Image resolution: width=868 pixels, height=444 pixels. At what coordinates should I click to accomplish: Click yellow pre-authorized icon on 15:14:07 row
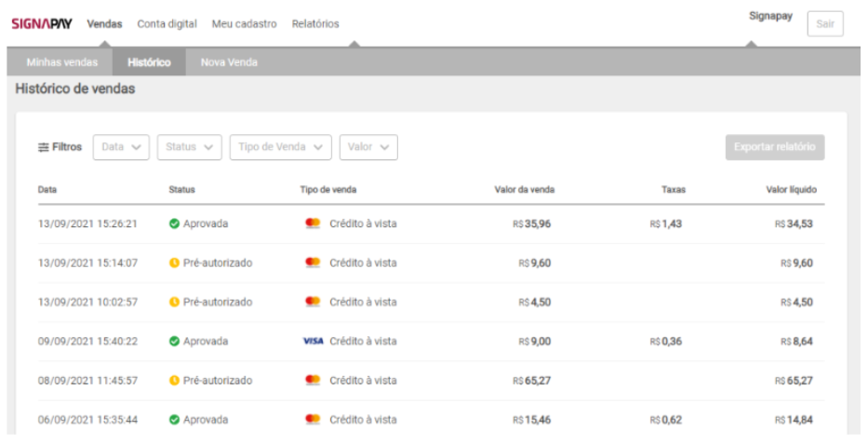174,263
